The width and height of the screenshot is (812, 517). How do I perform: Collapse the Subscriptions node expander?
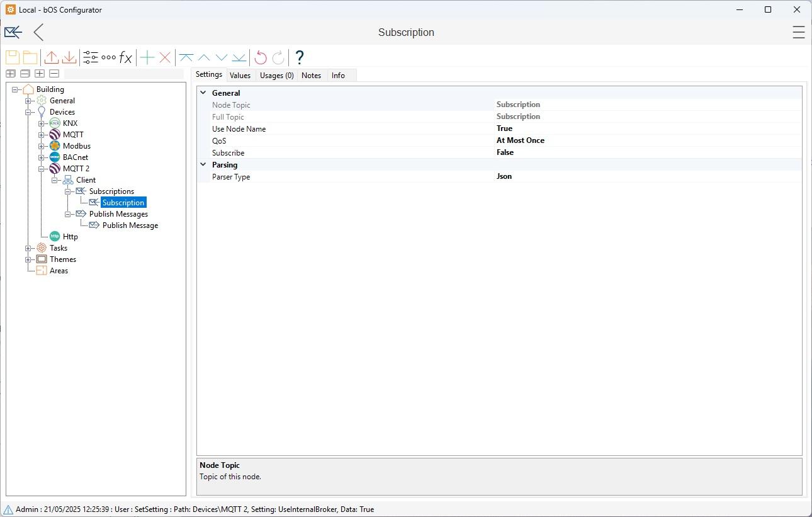[x=68, y=191]
